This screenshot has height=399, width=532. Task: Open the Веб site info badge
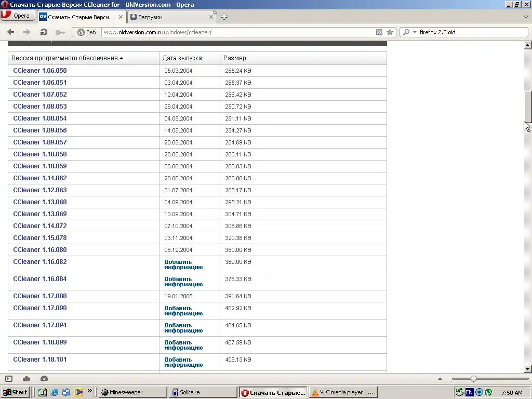pos(87,32)
